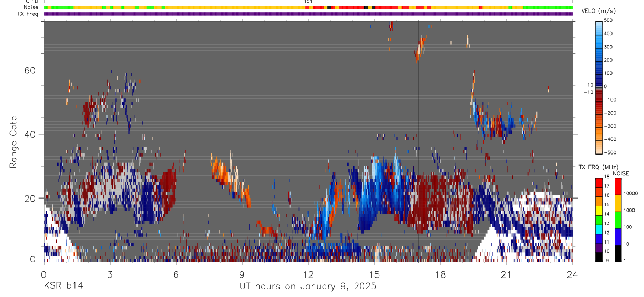Click the TX Freq row label at top
The image size is (644, 297).
pos(28,14)
